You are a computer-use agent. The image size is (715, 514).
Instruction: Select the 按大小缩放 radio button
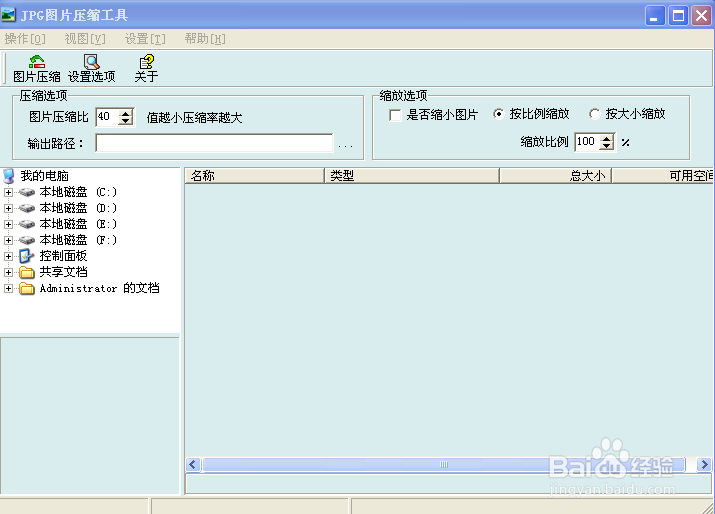click(595, 114)
